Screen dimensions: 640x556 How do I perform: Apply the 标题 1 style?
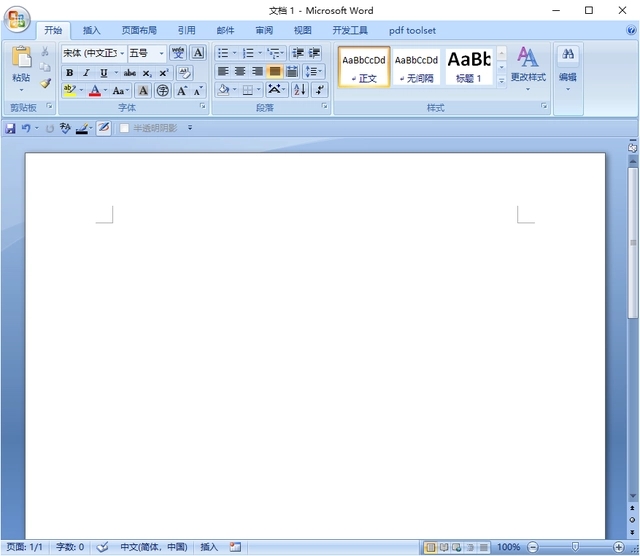pos(469,66)
